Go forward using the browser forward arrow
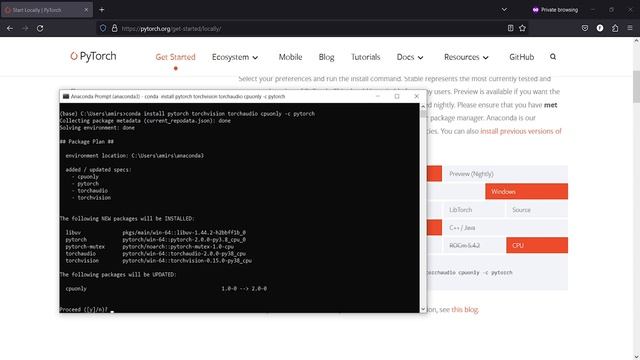The height and width of the screenshot is (360, 640). [25, 29]
